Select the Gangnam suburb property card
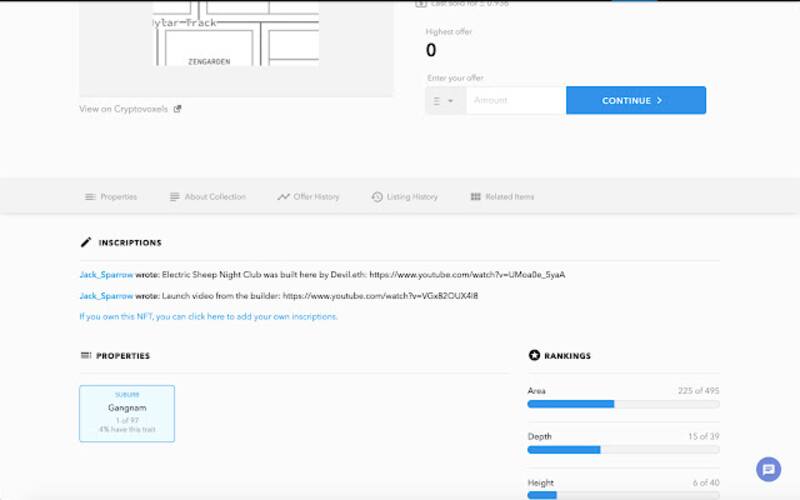This screenshot has height=500, width=800. point(127,413)
